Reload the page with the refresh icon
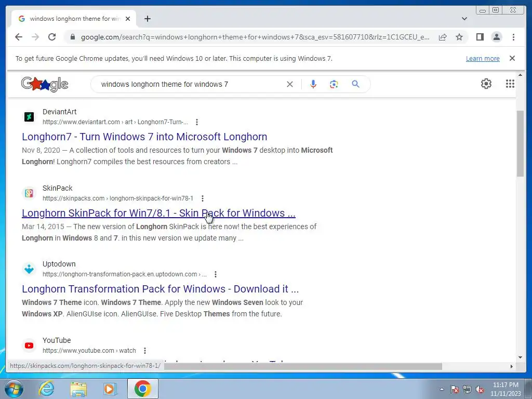This screenshot has height=399, width=532. pyautogui.click(x=52, y=37)
